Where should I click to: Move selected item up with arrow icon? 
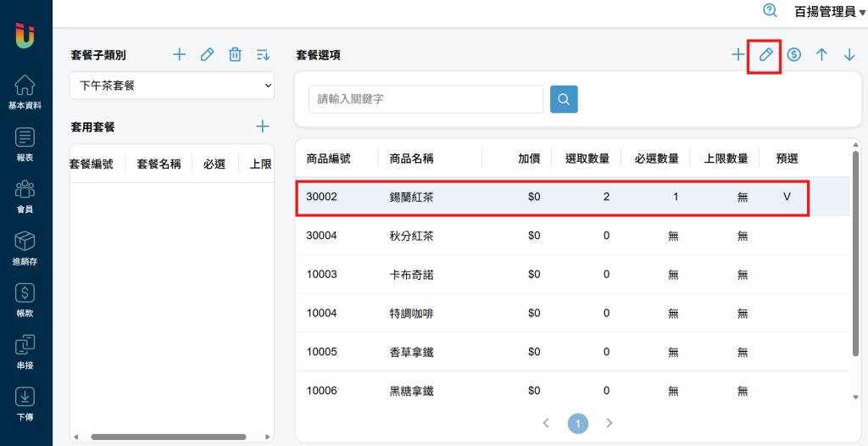[x=821, y=55]
